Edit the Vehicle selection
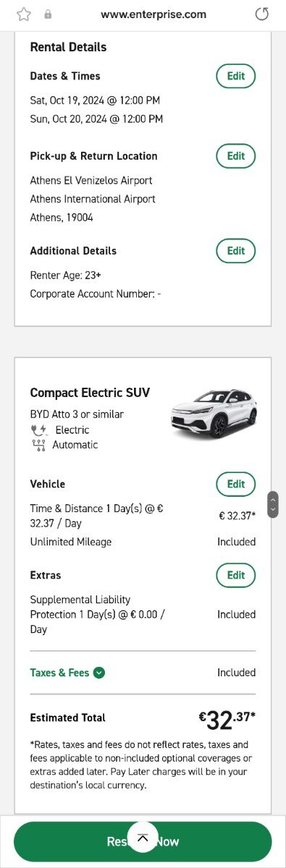The image size is (286, 868). pyautogui.click(x=236, y=484)
